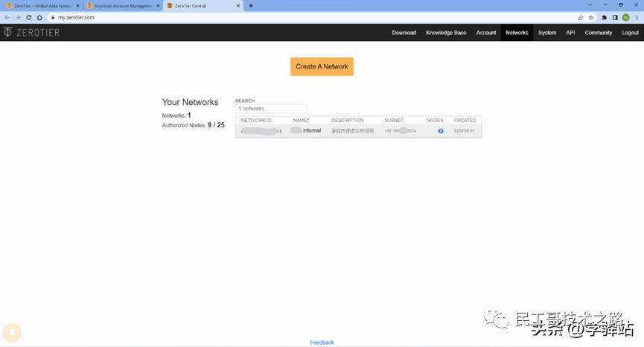Click the Chinese description cell in network row
Image resolution: width=644 pixels, height=347 pixels.
pos(352,131)
